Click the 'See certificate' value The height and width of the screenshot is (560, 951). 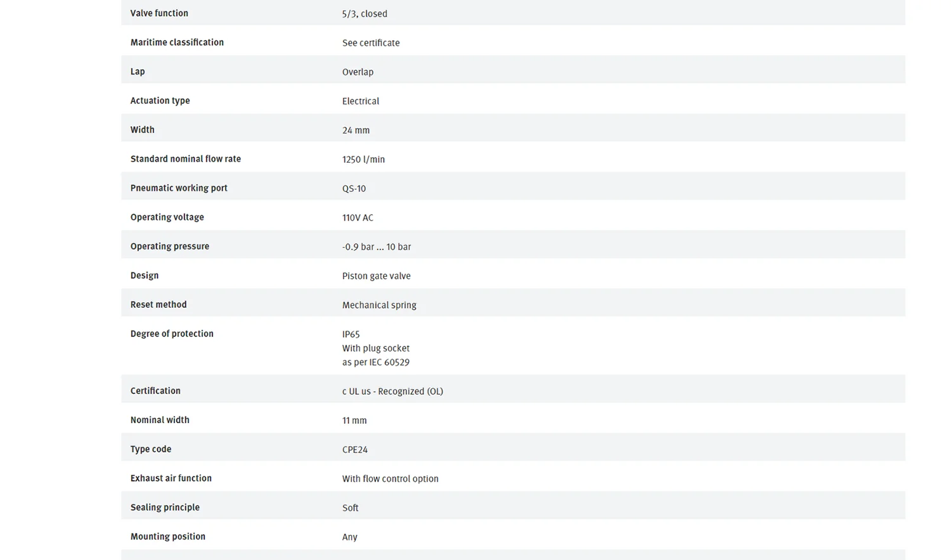[371, 43]
